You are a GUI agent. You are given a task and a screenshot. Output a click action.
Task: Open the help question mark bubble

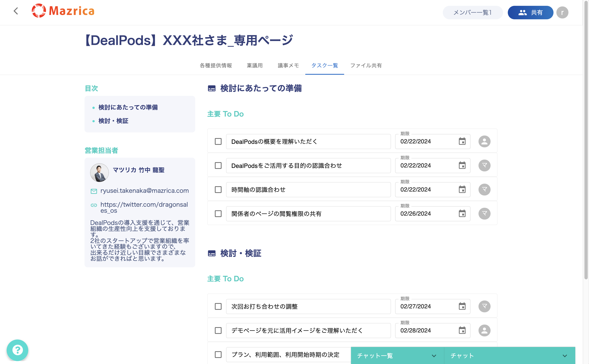tap(17, 350)
